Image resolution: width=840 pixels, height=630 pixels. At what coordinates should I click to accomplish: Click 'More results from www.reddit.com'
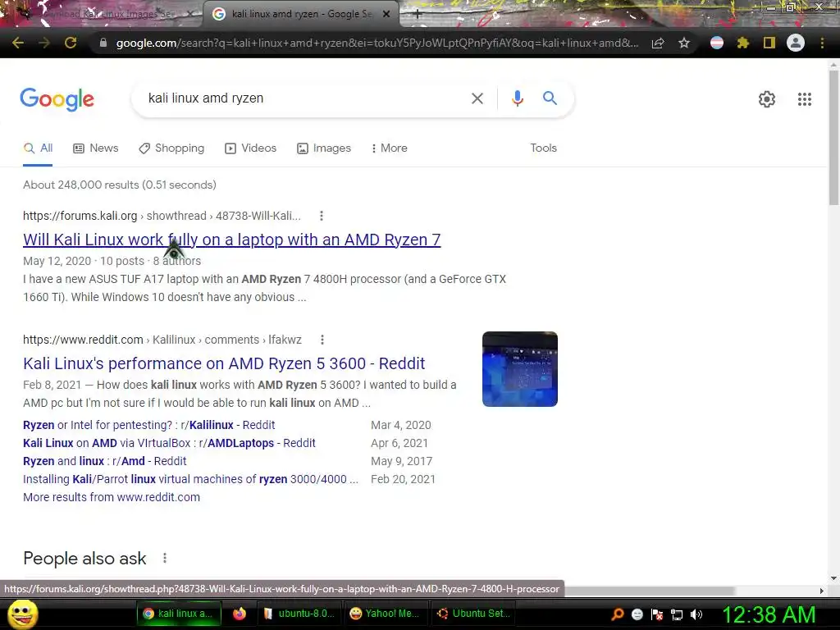click(x=112, y=497)
